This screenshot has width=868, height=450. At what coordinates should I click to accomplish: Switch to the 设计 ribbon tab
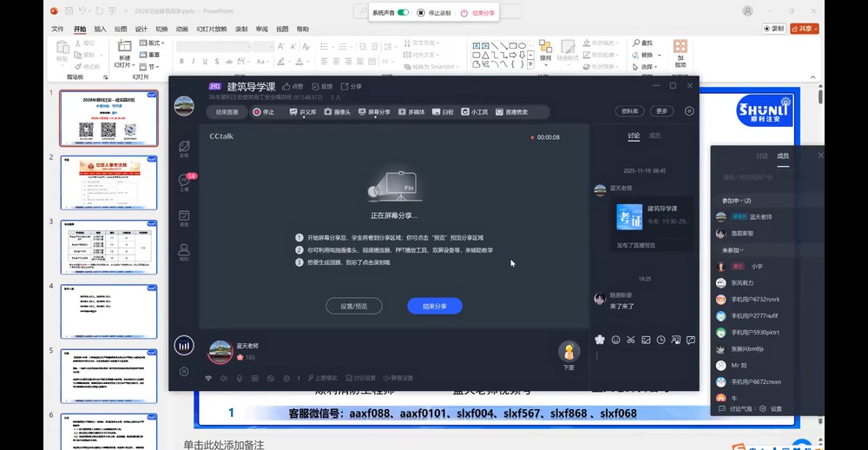[141, 29]
